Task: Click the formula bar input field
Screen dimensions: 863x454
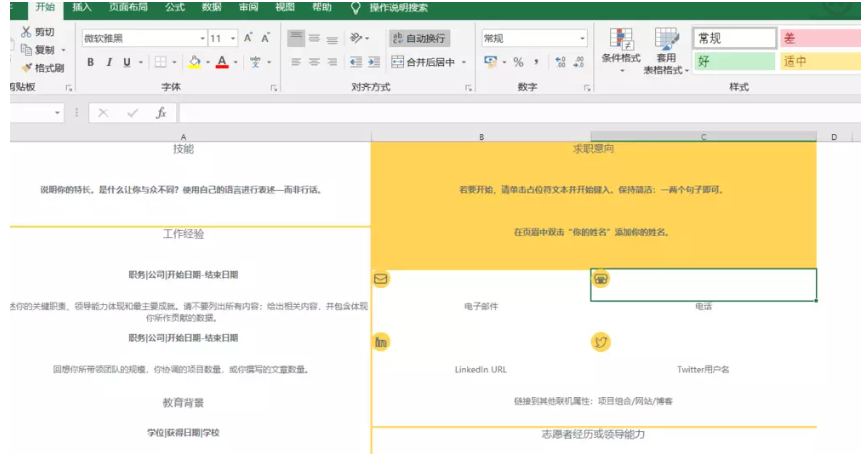Action: pos(500,113)
